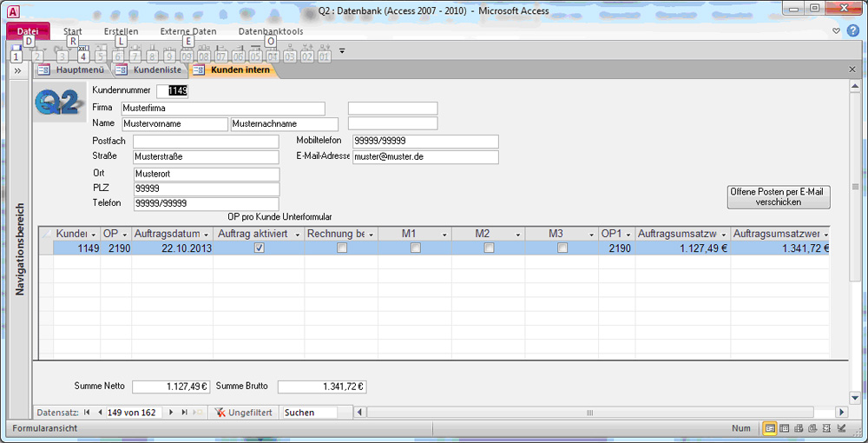868x443 pixels.
Task: Switch to Design view icon in status bar
Action: 841,428
